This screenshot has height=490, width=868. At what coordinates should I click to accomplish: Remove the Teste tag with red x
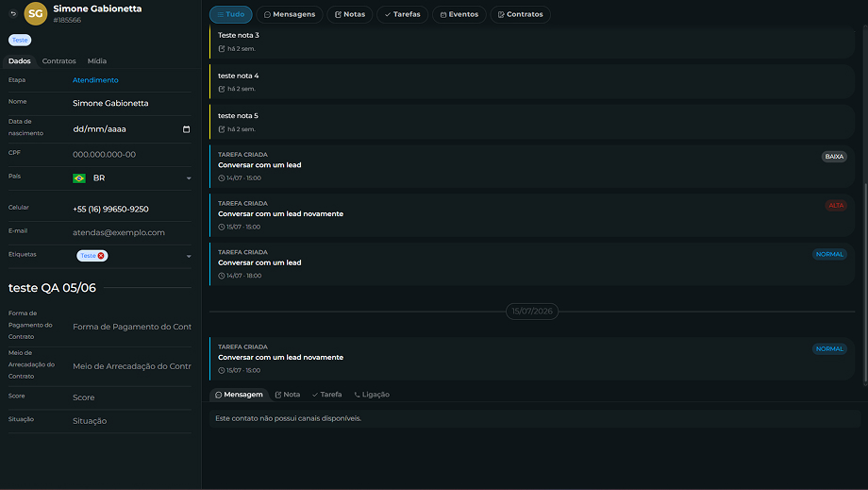coord(101,256)
